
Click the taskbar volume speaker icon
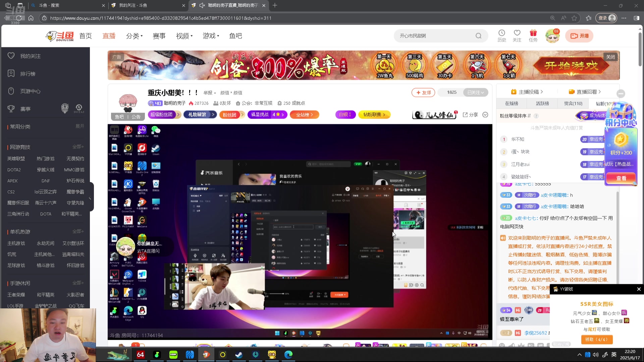[596, 355]
